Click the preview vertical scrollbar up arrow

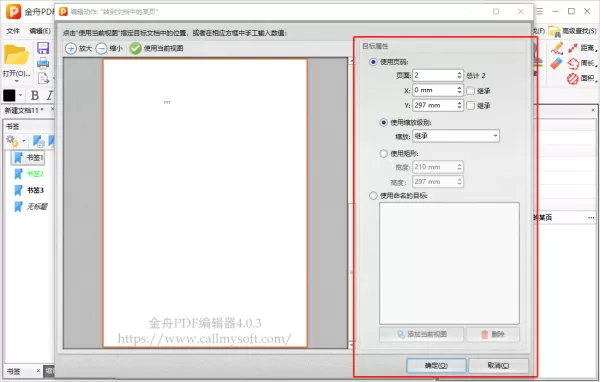[x=351, y=61]
